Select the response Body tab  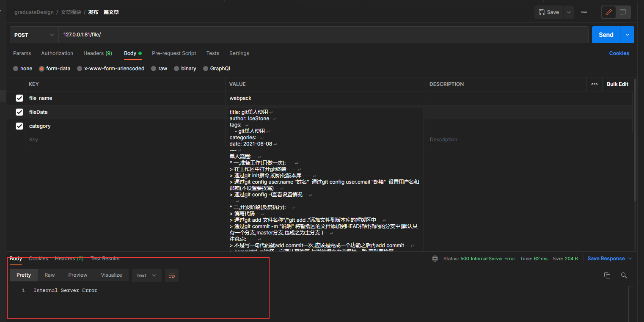(16, 259)
